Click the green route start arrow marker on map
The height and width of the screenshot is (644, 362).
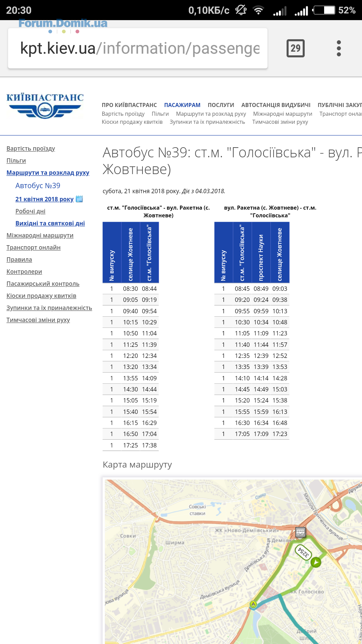click(x=316, y=562)
